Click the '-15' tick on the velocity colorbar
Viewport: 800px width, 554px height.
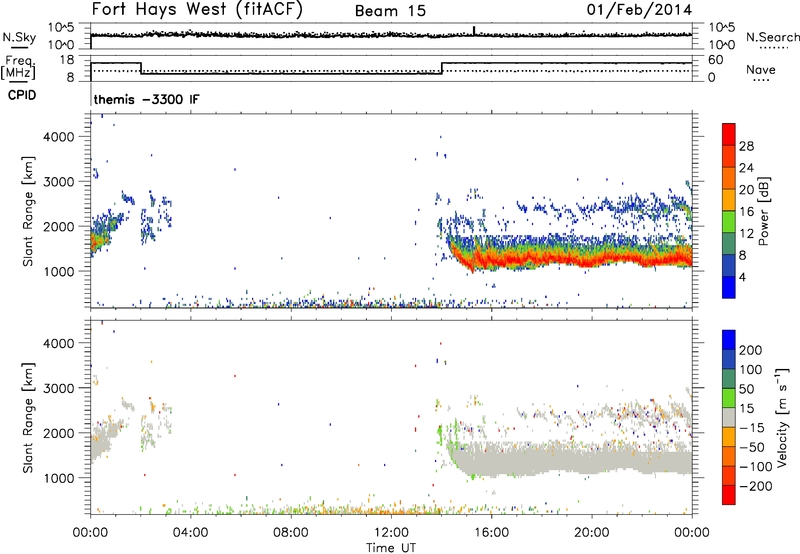point(752,428)
